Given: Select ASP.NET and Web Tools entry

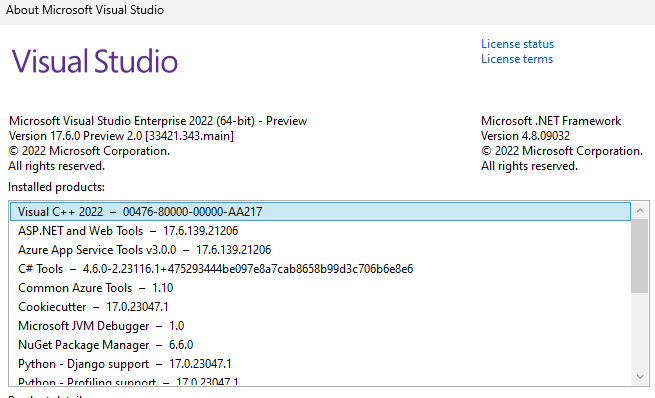Looking at the screenshot, I should coord(320,231).
